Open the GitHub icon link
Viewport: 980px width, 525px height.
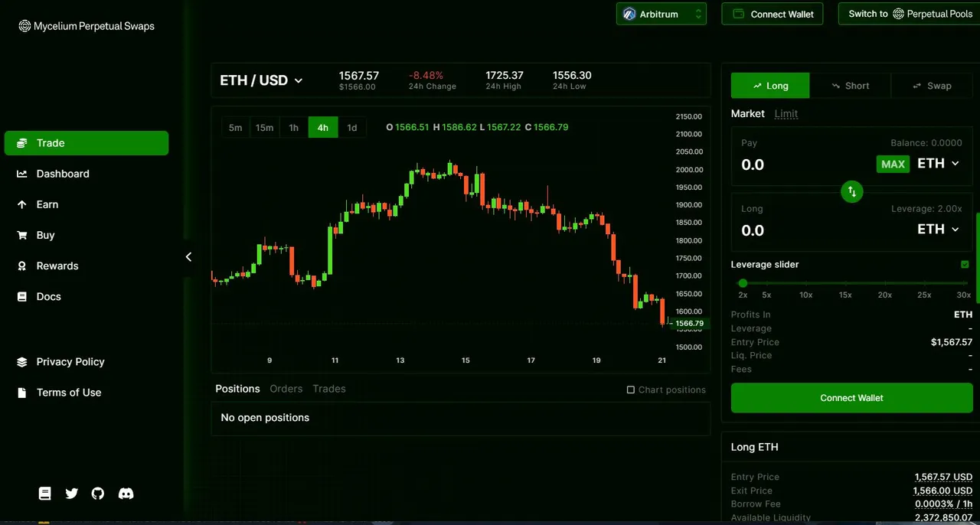98,494
